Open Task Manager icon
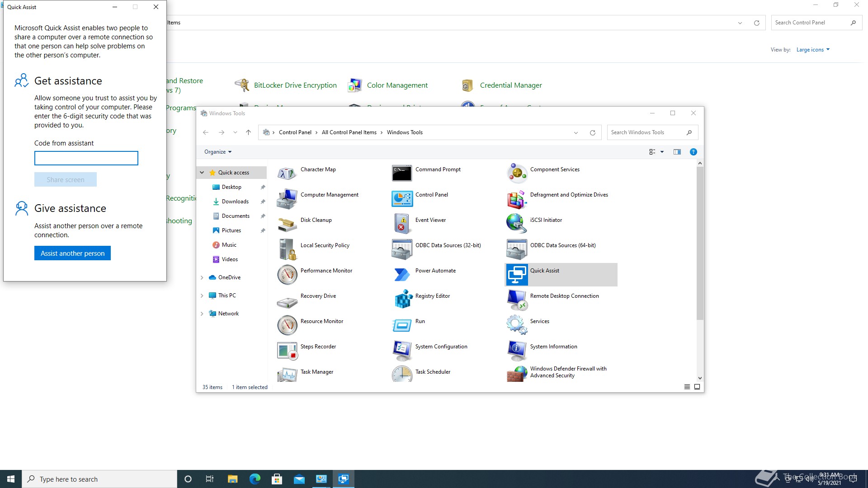The image size is (868, 488). tap(287, 374)
